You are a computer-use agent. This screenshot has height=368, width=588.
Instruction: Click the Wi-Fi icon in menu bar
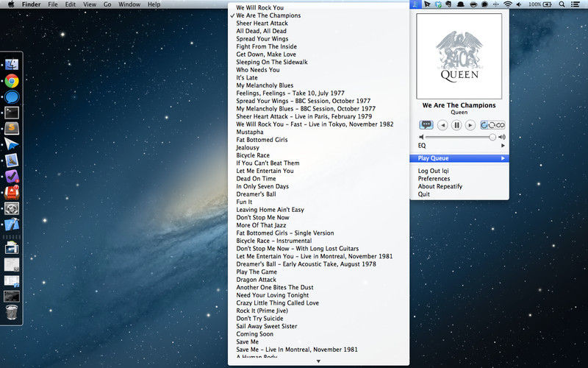(x=507, y=4)
